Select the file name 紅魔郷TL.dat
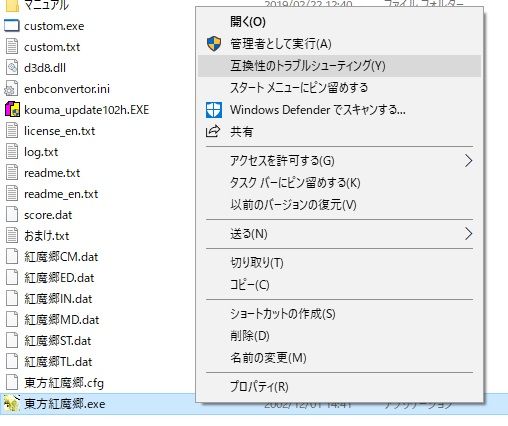This screenshot has height=426, width=508. point(58,362)
